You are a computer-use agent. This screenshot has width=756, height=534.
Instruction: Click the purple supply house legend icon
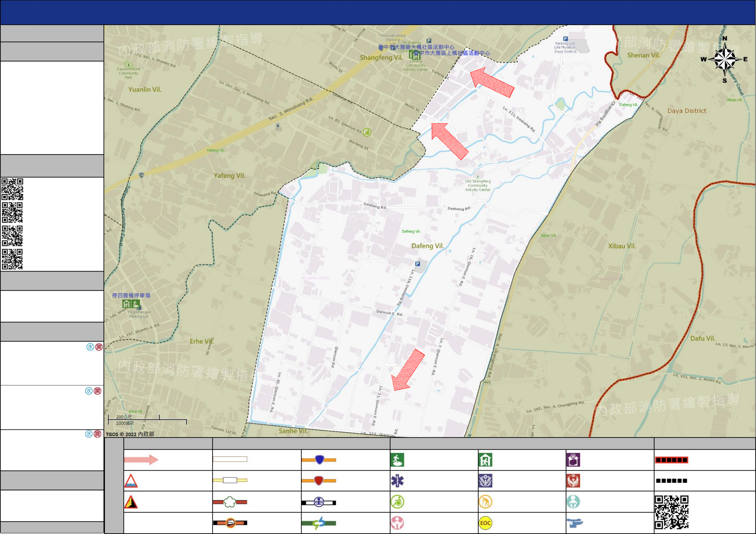click(573, 460)
